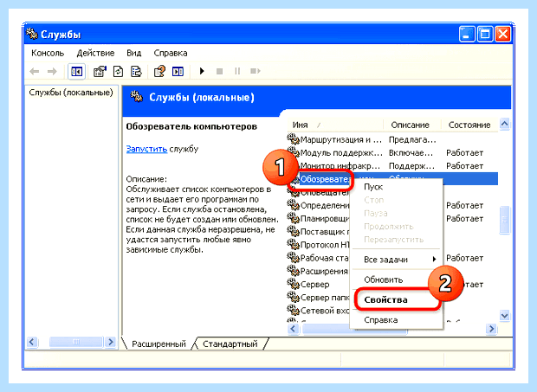Click the Back arrow toolbar icon
The height and width of the screenshot is (392, 537).
pos(35,72)
